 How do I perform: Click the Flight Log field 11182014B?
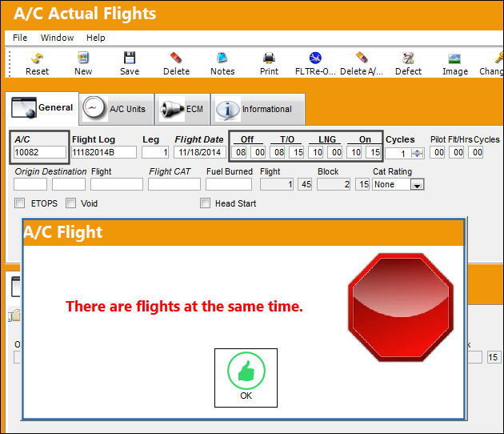click(104, 152)
